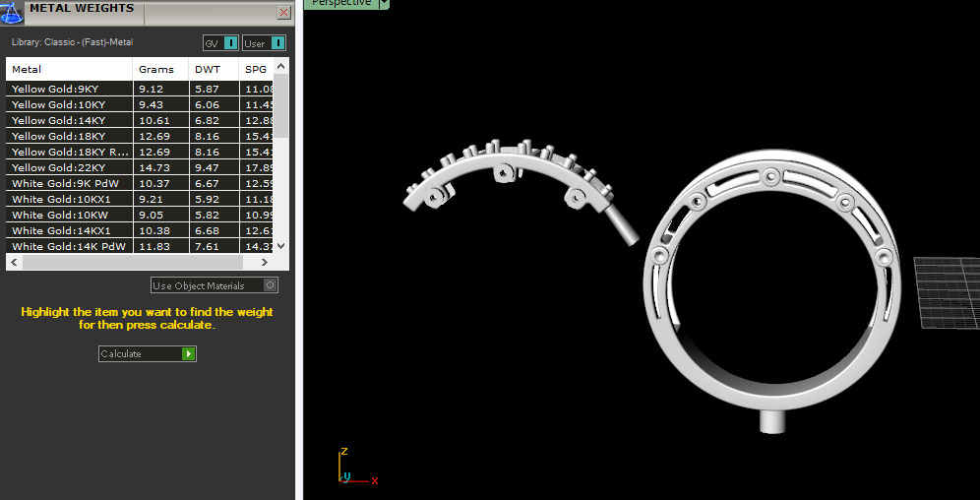Toggle the GV library switch
Viewport: 980px width, 500px height.
pos(220,43)
